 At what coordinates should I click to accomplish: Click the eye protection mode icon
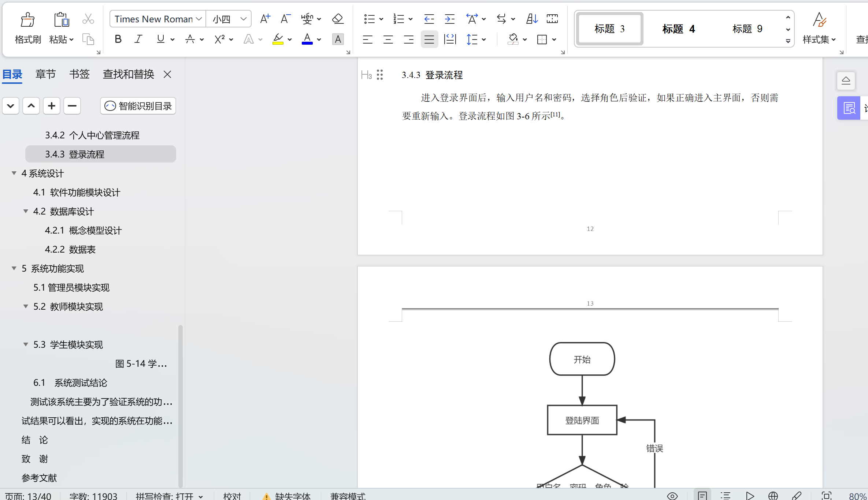click(x=672, y=496)
